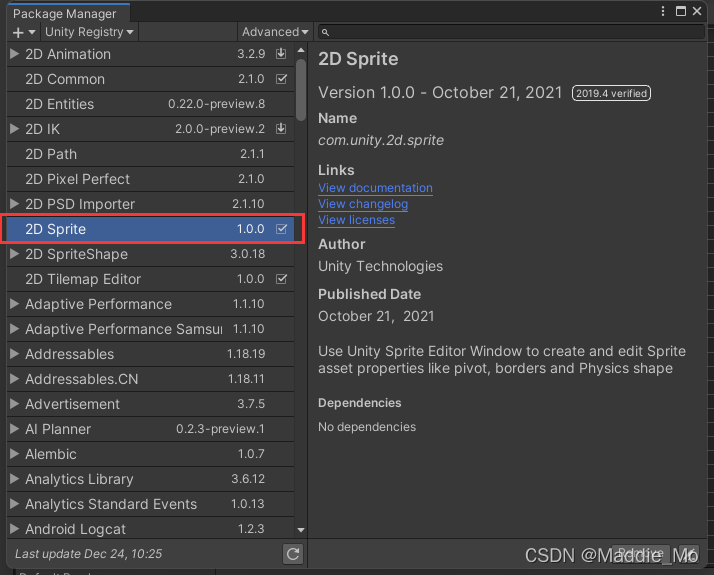
Task: Expand the 2D SpriteShape versions
Action: [14, 254]
